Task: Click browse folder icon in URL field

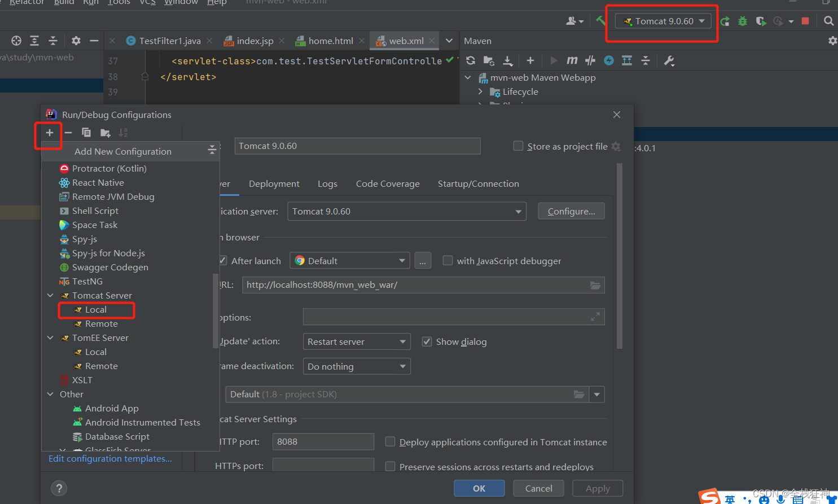Action: pos(595,285)
